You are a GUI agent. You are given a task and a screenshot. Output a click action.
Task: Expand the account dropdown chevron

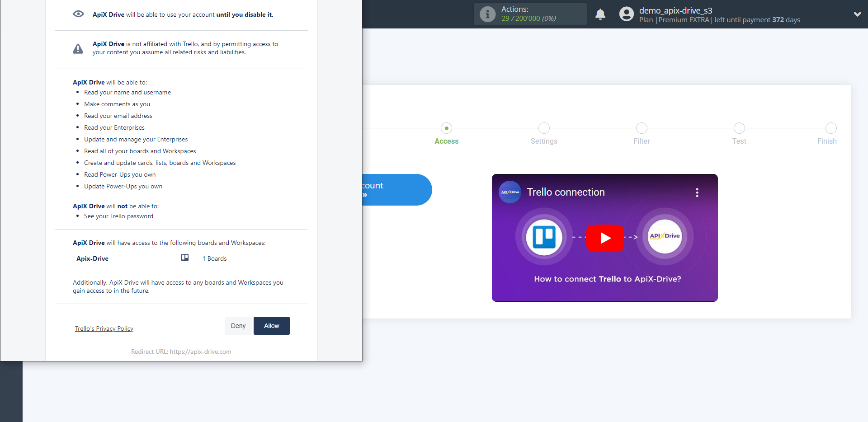click(x=857, y=14)
